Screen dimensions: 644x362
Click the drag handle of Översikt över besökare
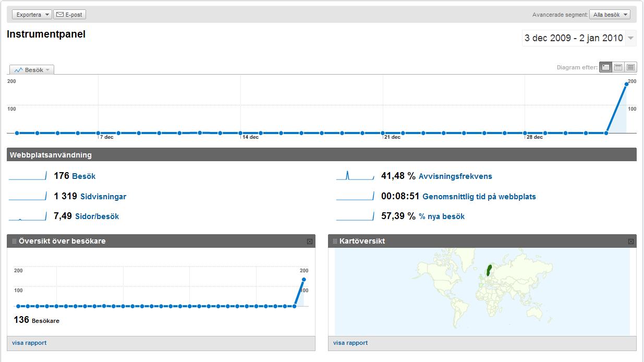(x=14, y=242)
